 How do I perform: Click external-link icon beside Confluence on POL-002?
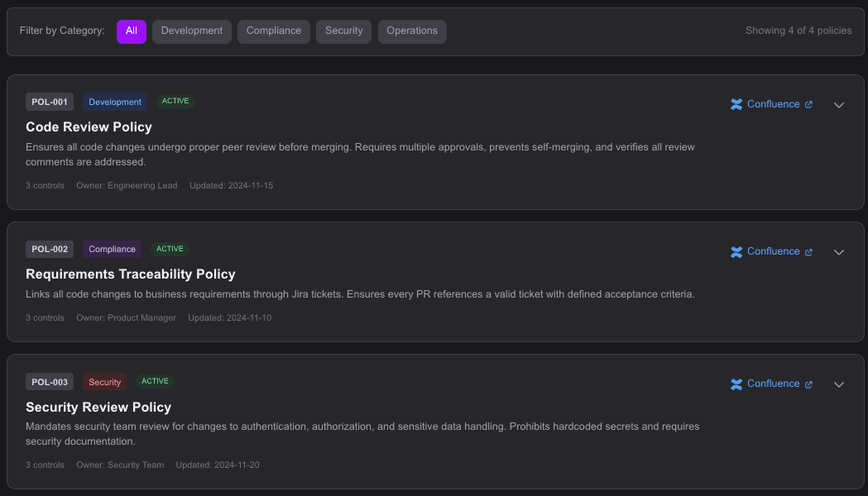coord(808,252)
